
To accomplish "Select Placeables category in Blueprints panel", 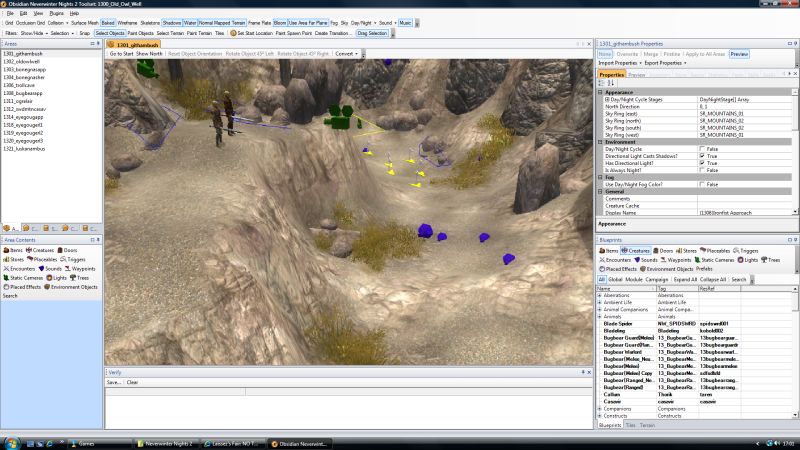I will (x=715, y=251).
